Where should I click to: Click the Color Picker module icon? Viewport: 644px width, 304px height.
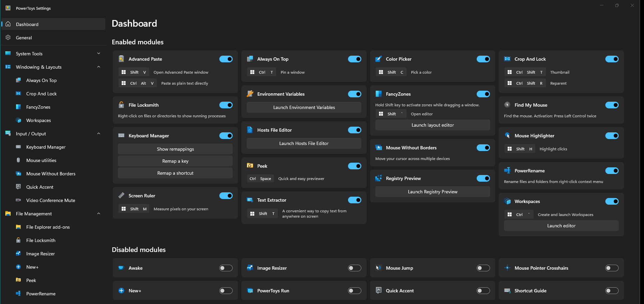[378, 59]
